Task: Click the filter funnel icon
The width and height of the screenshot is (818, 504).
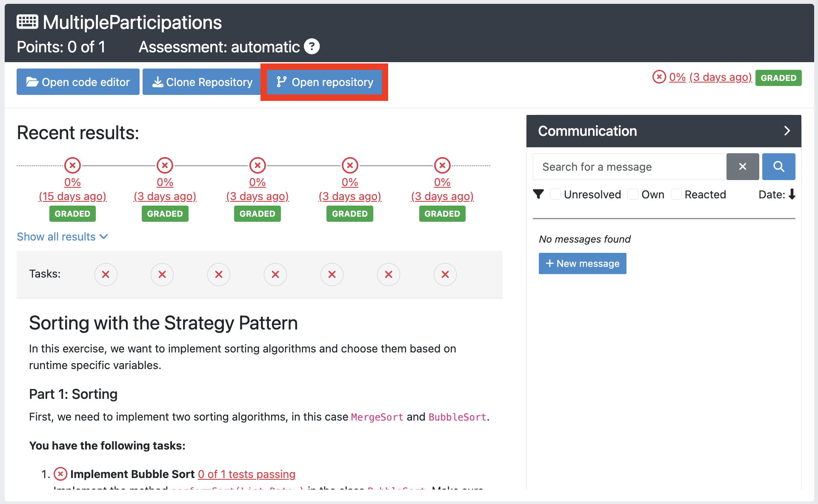Action: point(538,195)
